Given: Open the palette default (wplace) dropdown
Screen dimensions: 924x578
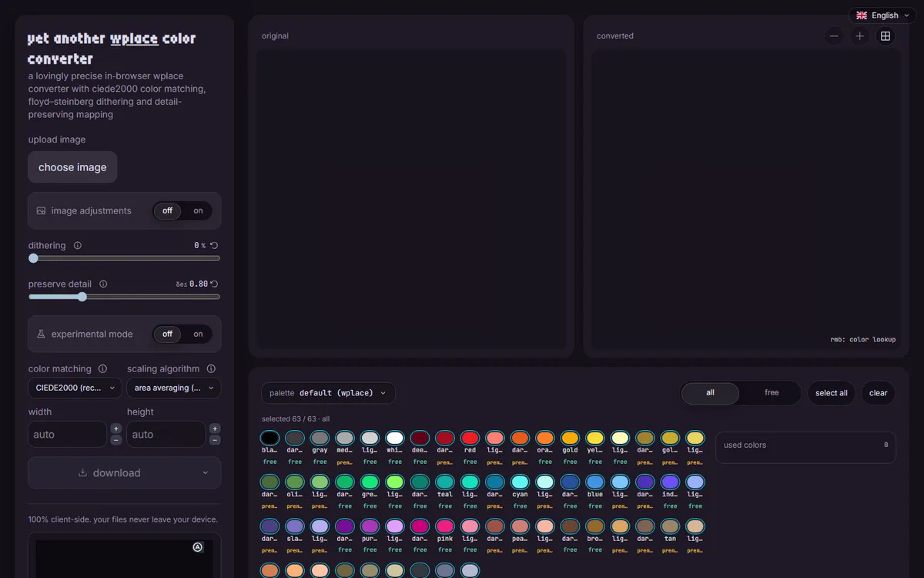Looking at the screenshot, I should click(x=328, y=393).
